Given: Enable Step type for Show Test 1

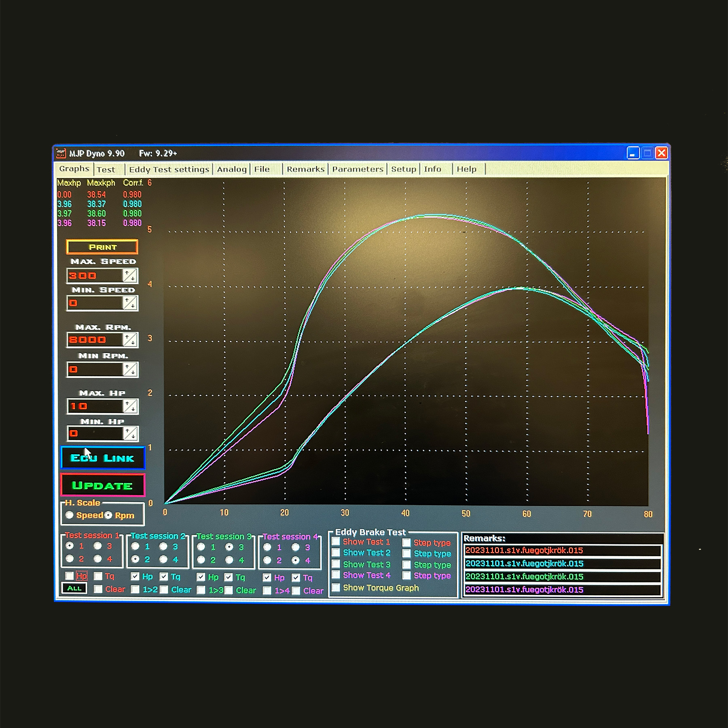Looking at the screenshot, I should tap(406, 542).
